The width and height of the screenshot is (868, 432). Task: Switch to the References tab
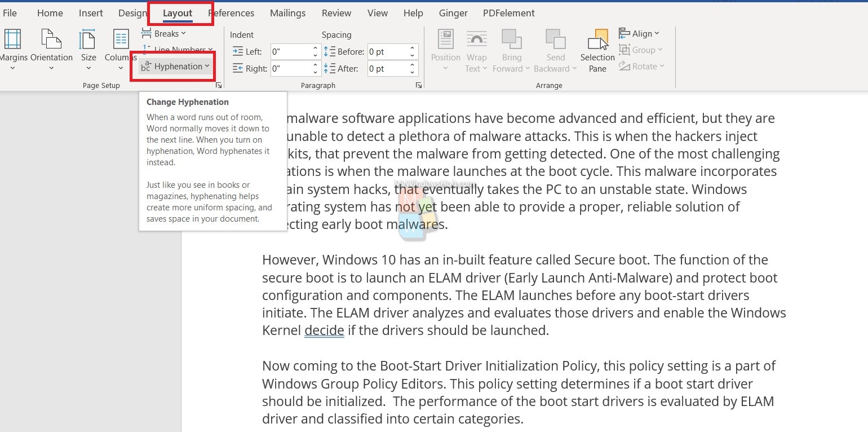point(231,13)
